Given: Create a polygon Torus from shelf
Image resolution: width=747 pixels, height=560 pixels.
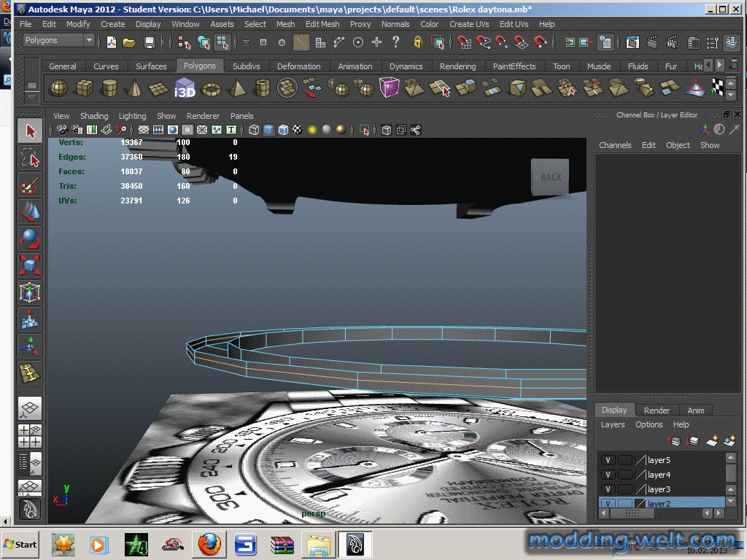Looking at the screenshot, I should (212, 88).
